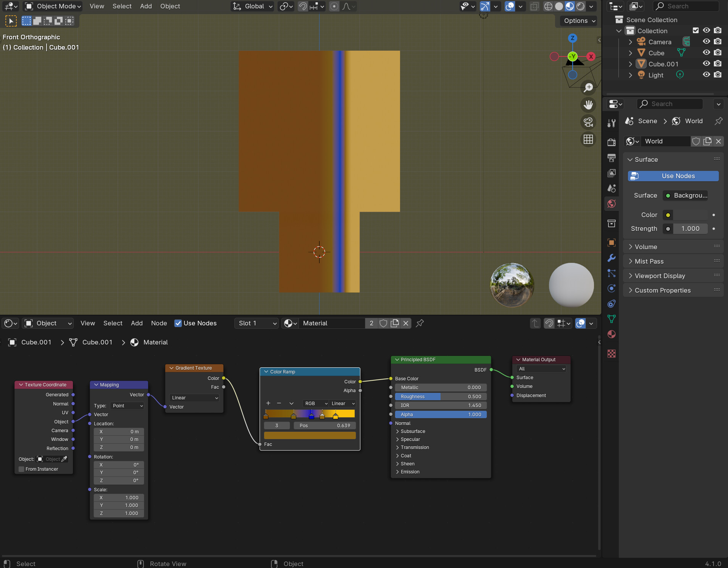This screenshot has width=728, height=568.
Task: Open the Node menu in shader editor
Action: 159,323
